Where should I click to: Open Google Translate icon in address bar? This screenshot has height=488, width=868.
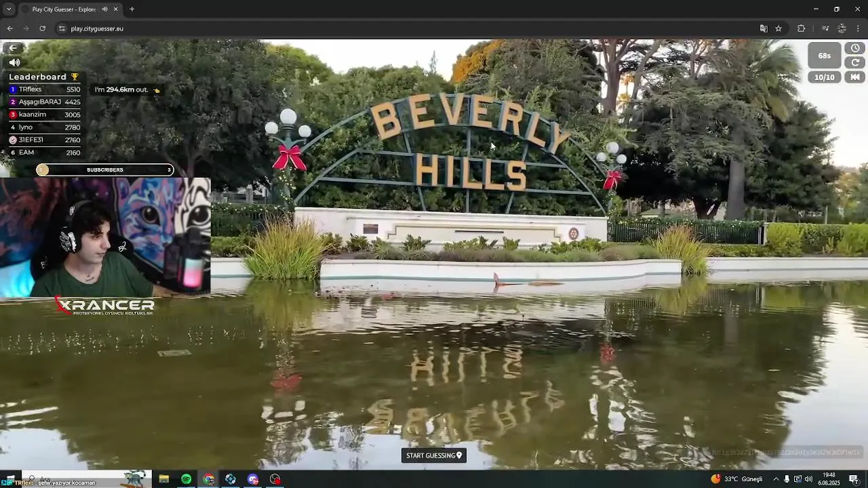tap(764, 28)
